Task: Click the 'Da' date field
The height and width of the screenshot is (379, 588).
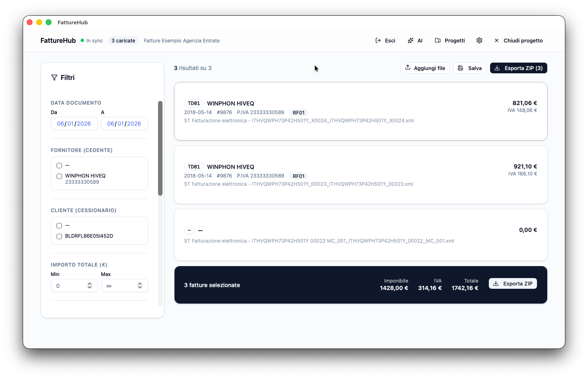Action: 74,124
